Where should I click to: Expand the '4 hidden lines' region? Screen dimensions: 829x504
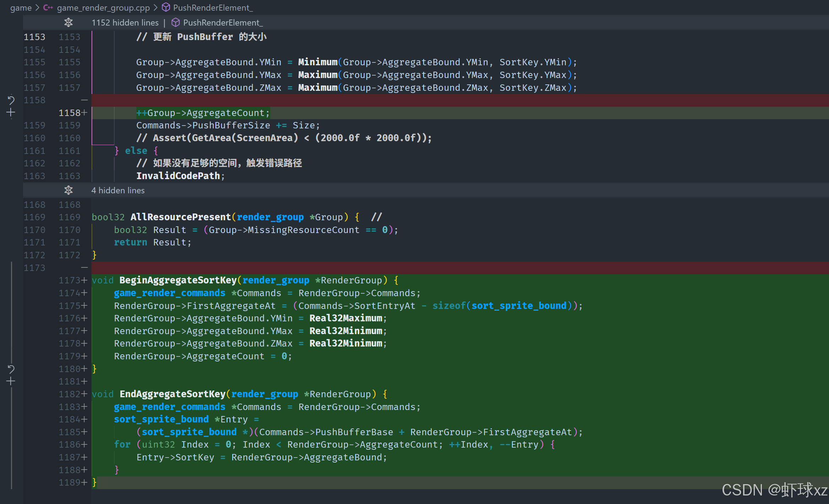tap(118, 190)
